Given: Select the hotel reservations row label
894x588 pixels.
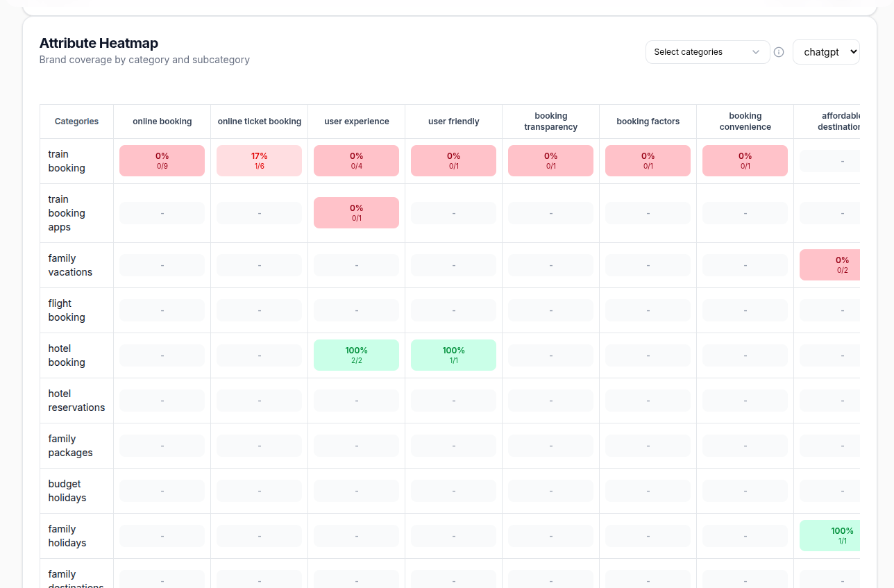Looking at the screenshot, I should [x=76, y=401].
